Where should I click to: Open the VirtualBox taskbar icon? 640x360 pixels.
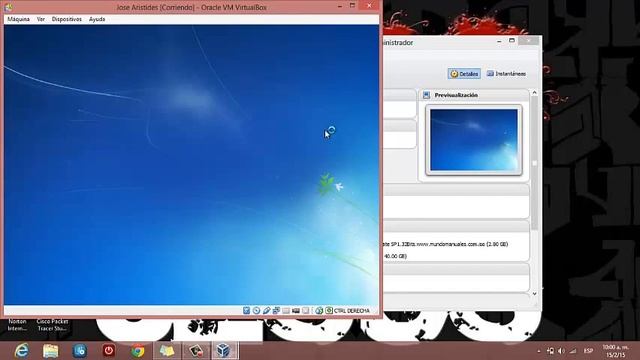(x=224, y=351)
